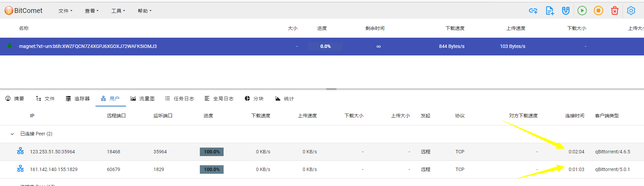Click peer icon for 123.253.51.50
This screenshot has width=644, height=186.
[20, 151]
